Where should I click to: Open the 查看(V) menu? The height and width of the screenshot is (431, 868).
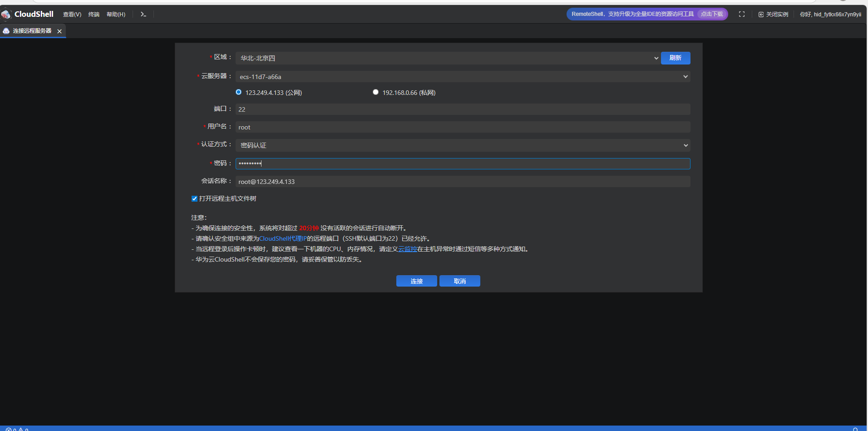[x=72, y=15]
